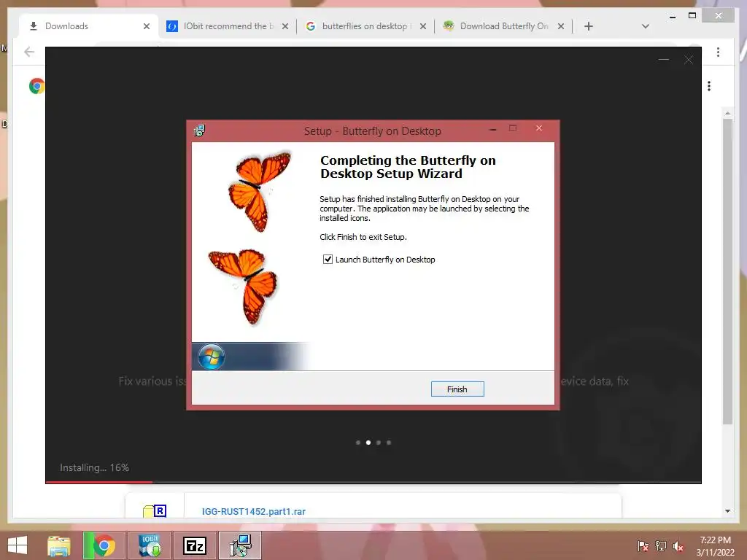The width and height of the screenshot is (747, 560).
Task: Open IObit installer from taskbar
Action: coord(149,545)
